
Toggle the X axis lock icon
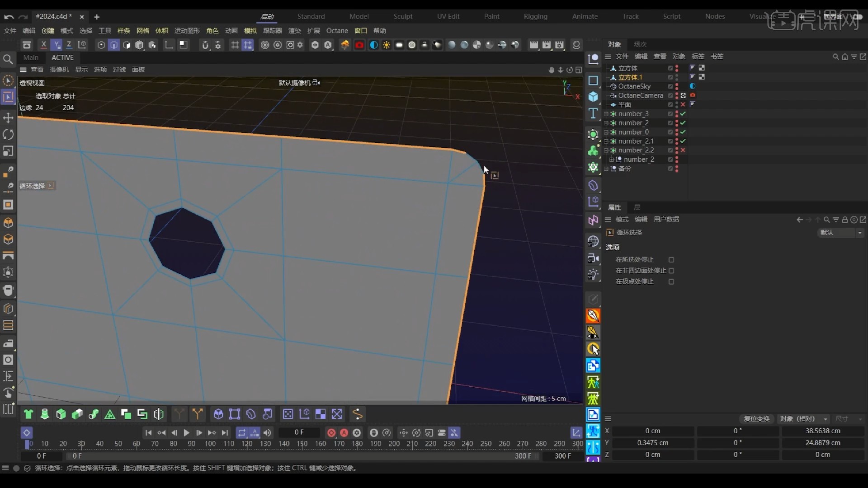point(43,45)
